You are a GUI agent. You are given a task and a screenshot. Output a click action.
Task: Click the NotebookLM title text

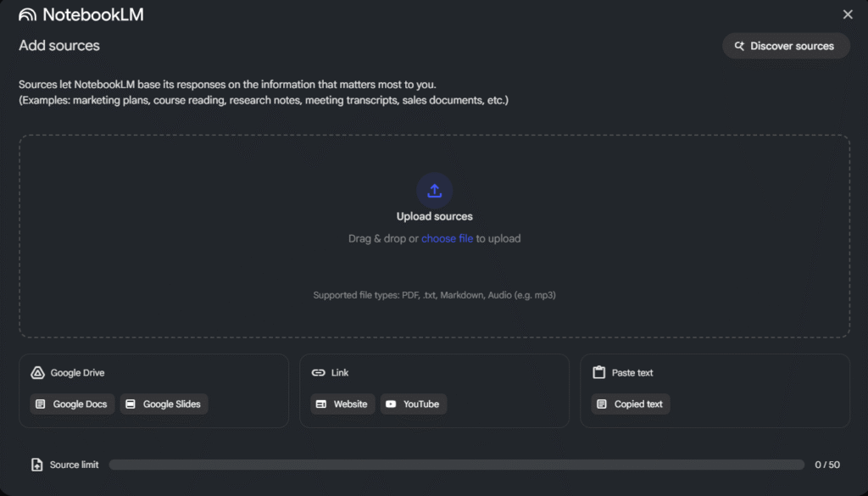92,14
